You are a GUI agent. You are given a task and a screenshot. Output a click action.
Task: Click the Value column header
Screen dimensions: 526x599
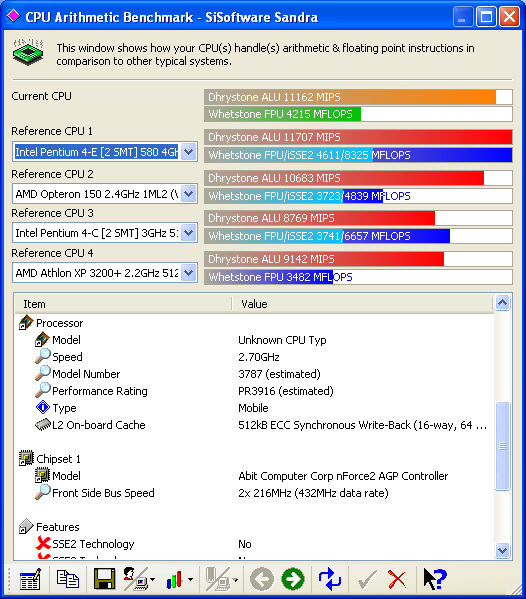pyautogui.click(x=363, y=304)
